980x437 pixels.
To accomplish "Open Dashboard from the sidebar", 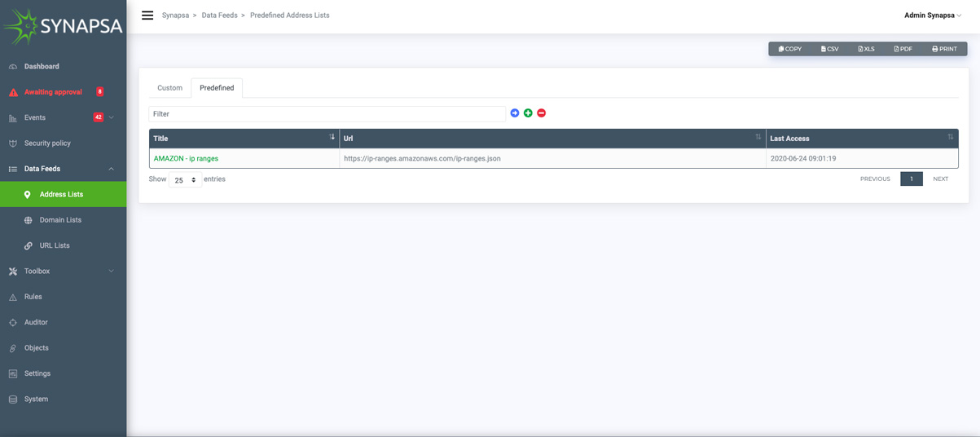I will click(42, 67).
